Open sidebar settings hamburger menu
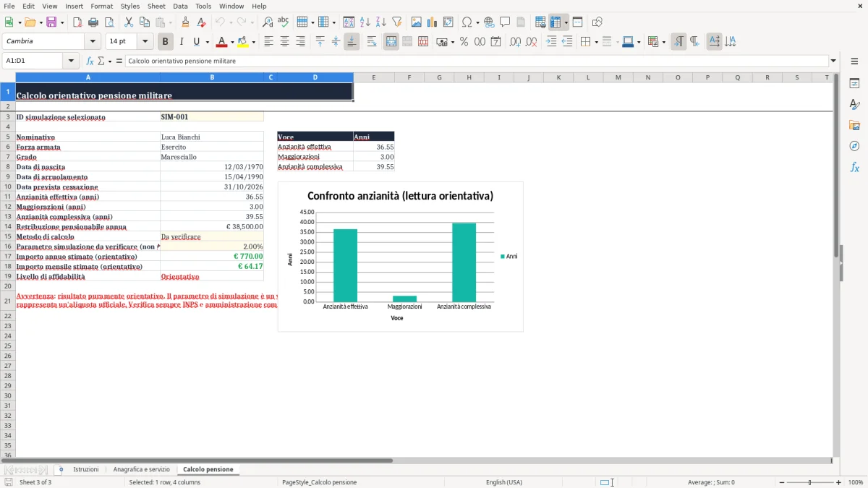This screenshot has width=868, height=488. tap(854, 61)
